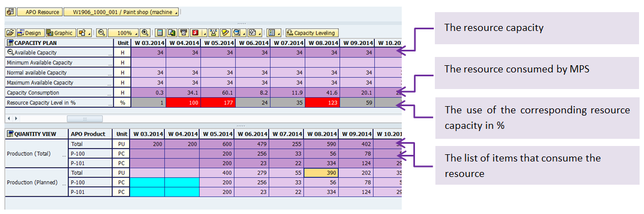
Task: Click magnifier icon beside Available Capacity
Action: (10, 53)
